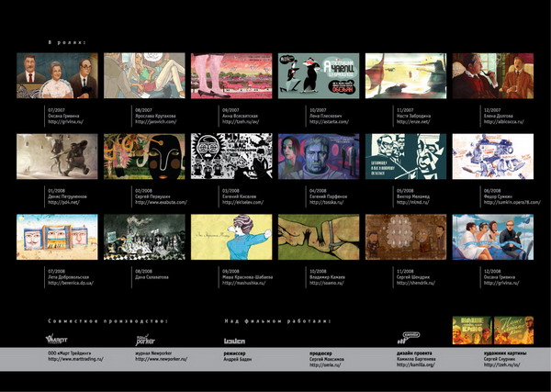Click the 'Над фильмом работали:' heading
Viewport: 551px width, 392px height.
(x=277, y=321)
